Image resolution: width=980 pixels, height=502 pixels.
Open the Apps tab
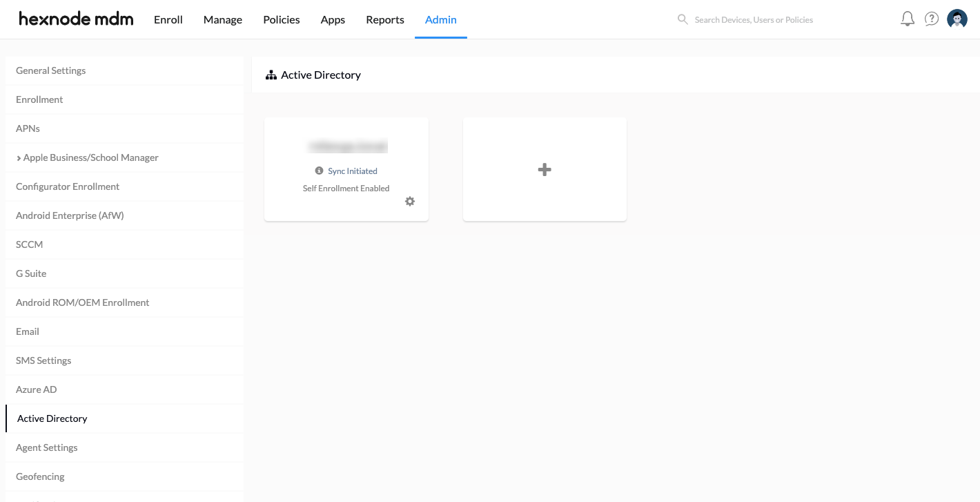pyautogui.click(x=333, y=19)
